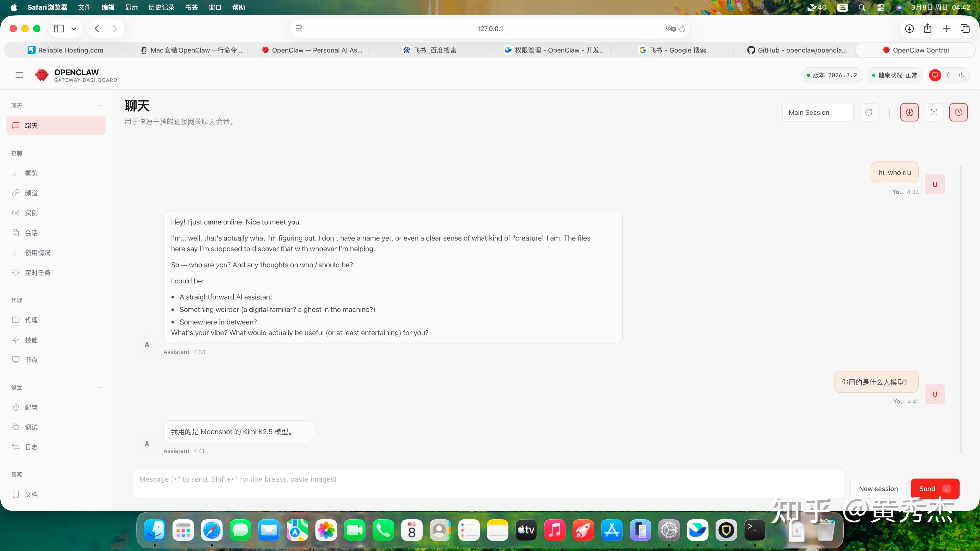Collapse sidebar with the hamburger menu icon
This screenshot has width=980, height=551.
[x=19, y=75]
